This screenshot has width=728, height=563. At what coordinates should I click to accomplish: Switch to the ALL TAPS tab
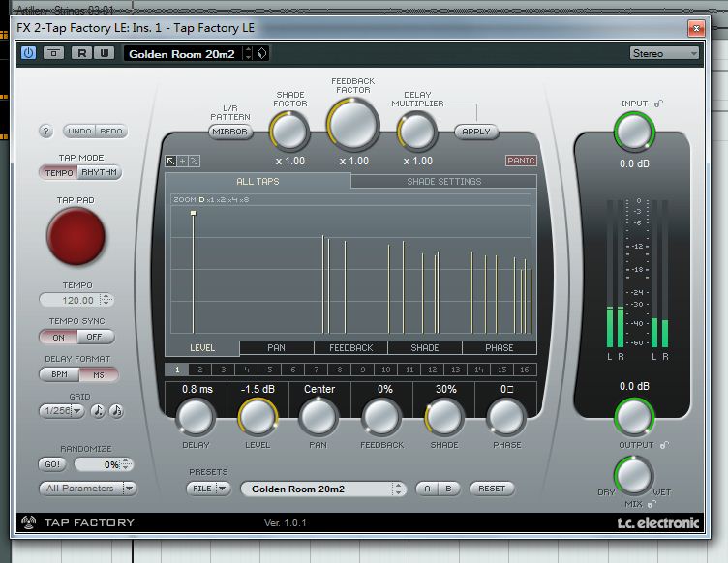[258, 181]
